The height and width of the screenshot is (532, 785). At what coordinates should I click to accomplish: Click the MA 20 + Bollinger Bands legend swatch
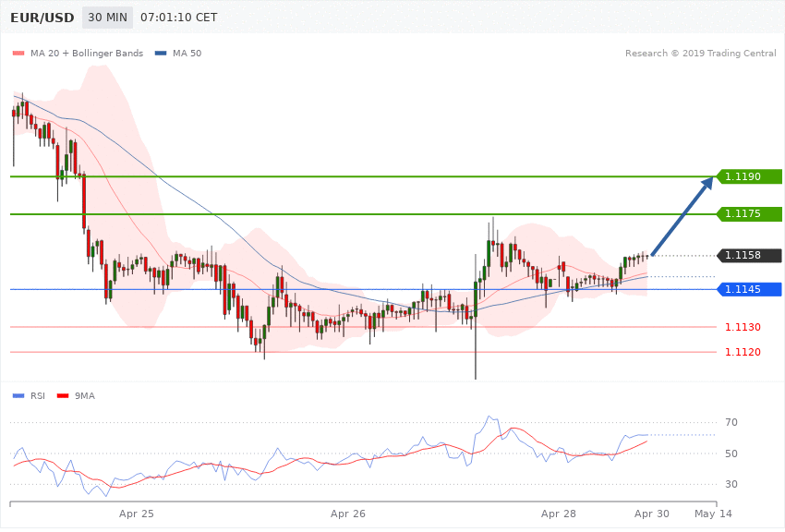click(18, 54)
